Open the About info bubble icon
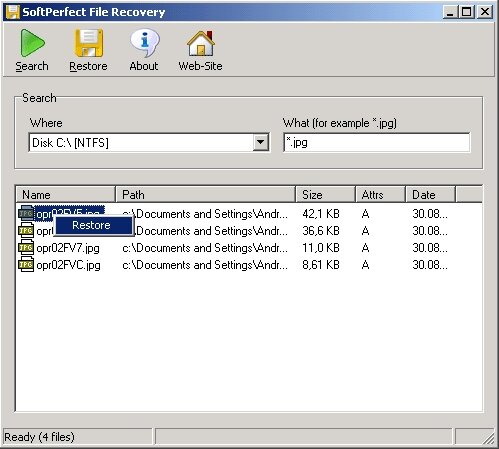This screenshot has width=499, height=449. click(x=144, y=43)
